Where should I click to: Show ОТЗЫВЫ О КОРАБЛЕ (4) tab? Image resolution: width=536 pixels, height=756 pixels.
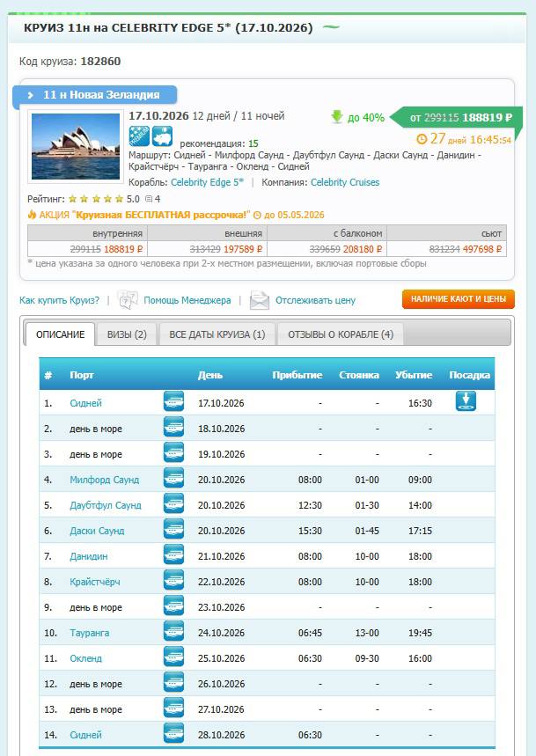click(341, 334)
